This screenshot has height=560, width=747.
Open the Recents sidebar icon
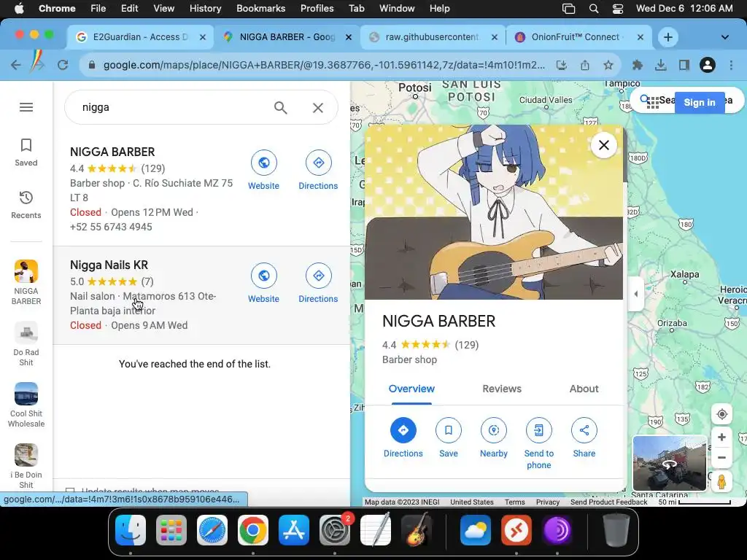click(26, 205)
